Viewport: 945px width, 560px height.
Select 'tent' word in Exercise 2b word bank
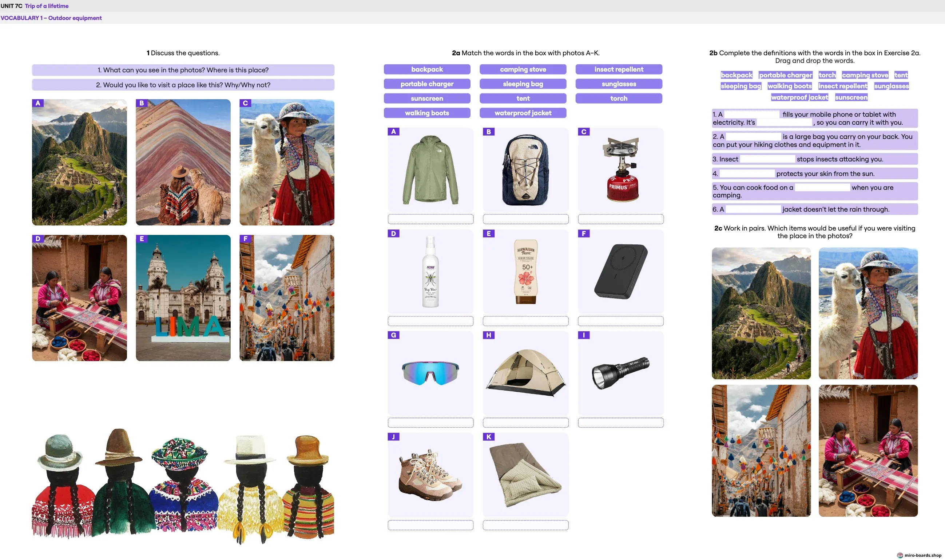point(901,75)
